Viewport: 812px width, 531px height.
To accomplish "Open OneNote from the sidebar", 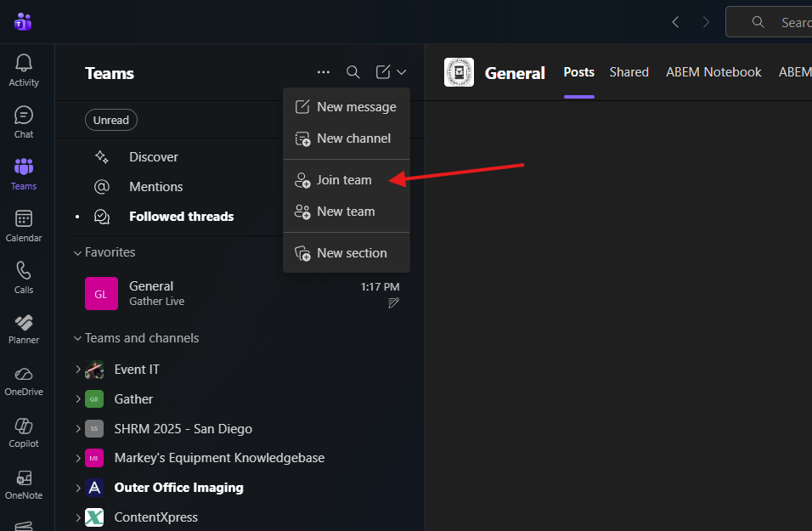I will (24, 483).
